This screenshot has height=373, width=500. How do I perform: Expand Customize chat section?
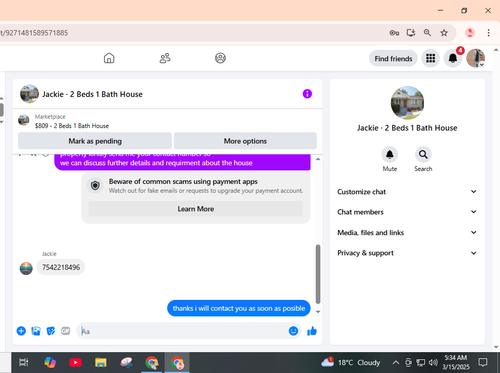pos(407,192)
